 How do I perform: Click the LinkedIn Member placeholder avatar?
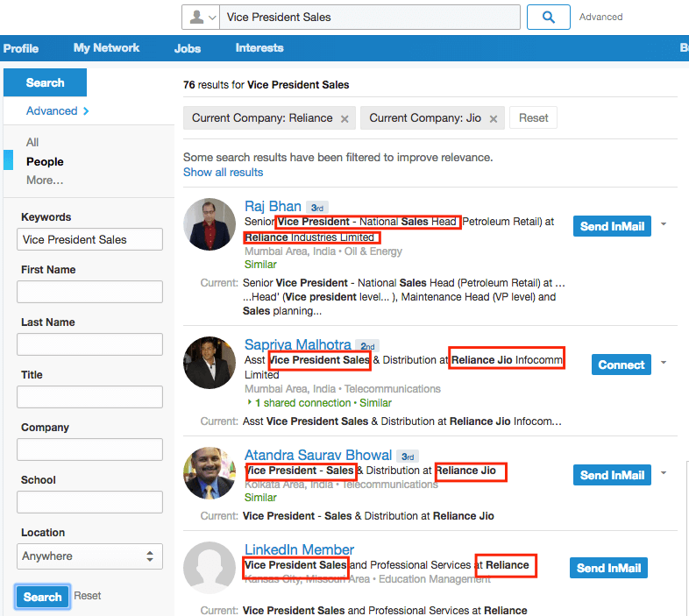pos(210,568)
